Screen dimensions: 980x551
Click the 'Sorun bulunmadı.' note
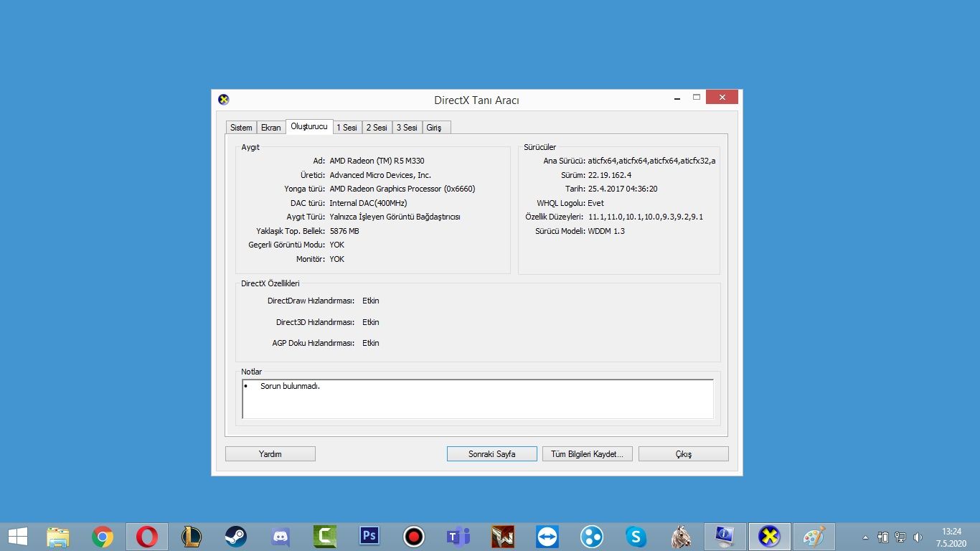[x=290, y=386]
